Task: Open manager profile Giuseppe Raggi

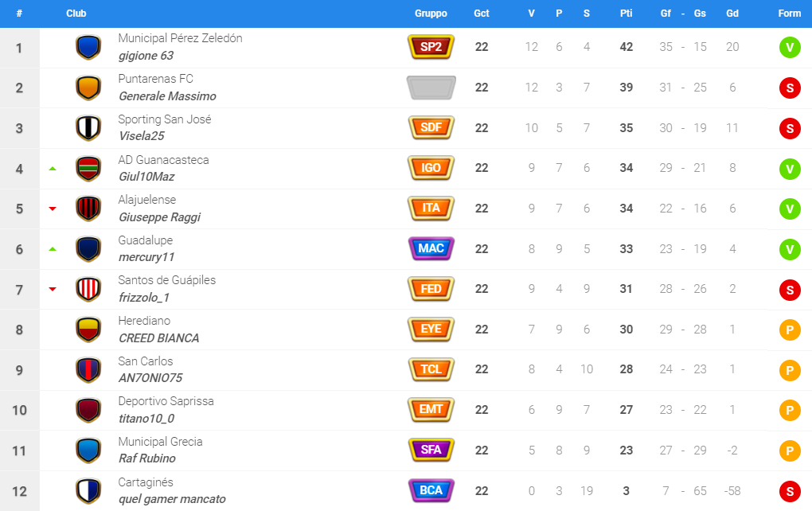Action: [x=159, y=217]
